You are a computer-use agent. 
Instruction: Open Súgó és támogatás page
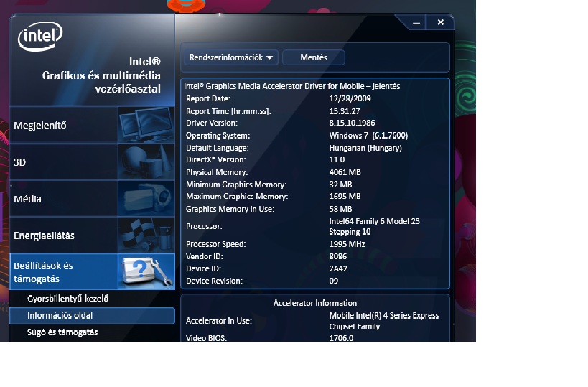(x=62, y=332)
